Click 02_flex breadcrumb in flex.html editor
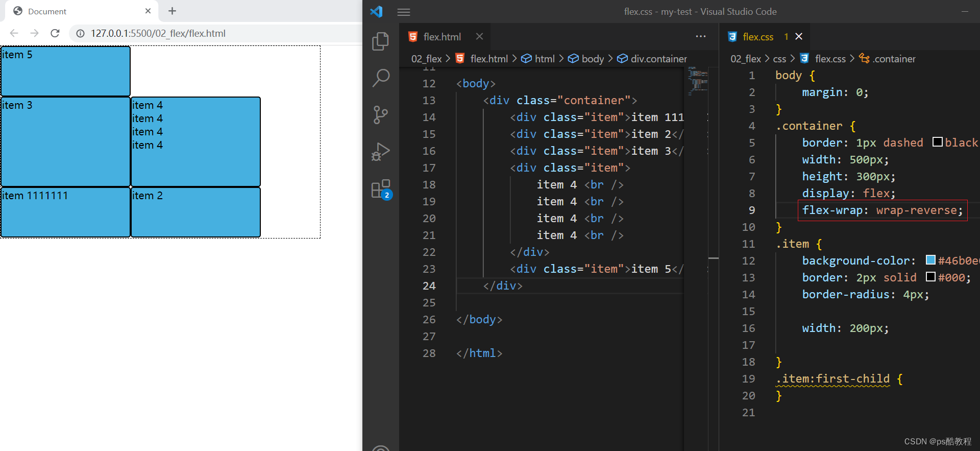980x451 pixels. 426,59
